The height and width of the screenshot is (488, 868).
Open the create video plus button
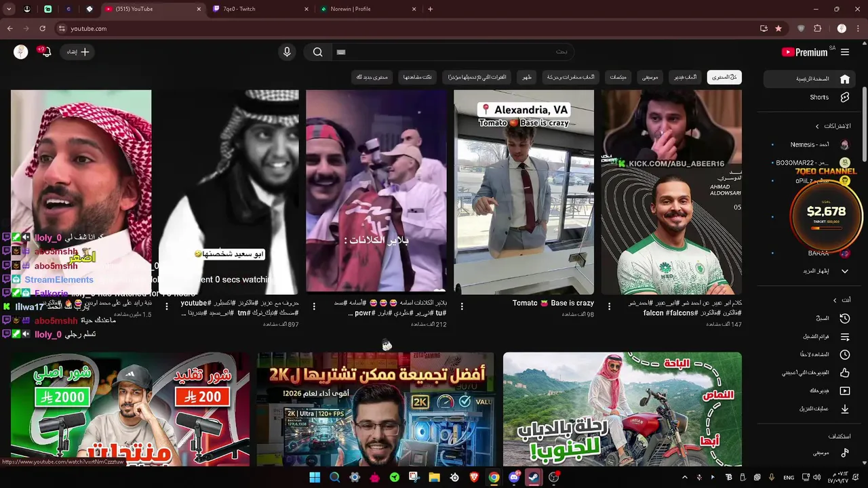pos(78,52)
